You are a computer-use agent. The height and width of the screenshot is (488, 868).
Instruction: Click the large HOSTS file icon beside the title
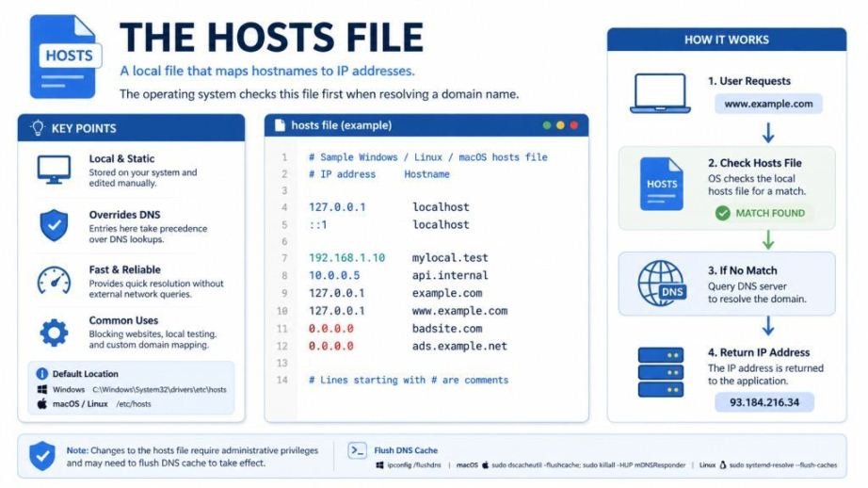[65, 57]
